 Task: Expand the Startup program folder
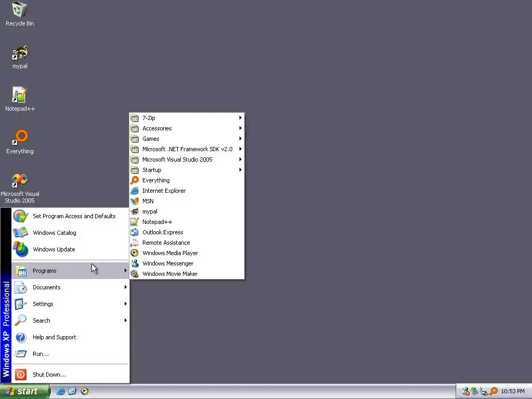click(187, 170)
